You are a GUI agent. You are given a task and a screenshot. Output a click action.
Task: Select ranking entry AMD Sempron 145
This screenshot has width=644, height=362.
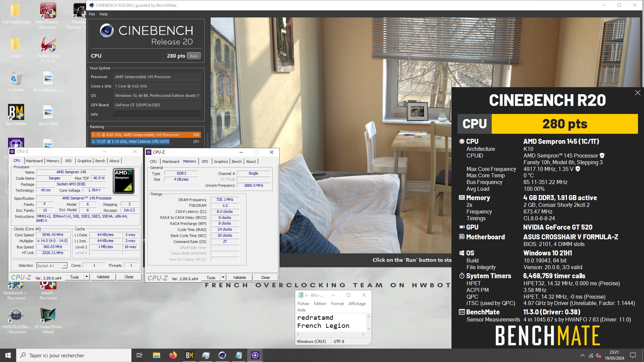coord(146,135)
